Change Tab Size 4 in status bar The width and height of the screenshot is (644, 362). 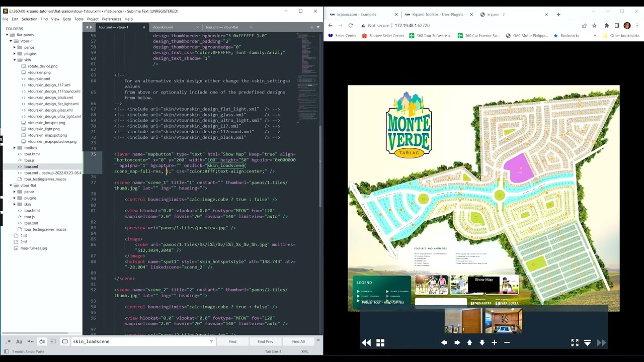click(273, 351)
